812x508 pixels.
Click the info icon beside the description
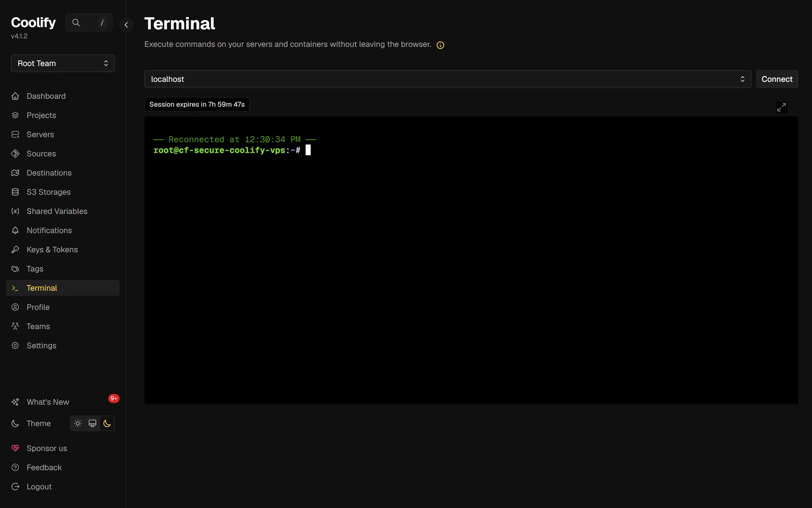pos(441,45)
